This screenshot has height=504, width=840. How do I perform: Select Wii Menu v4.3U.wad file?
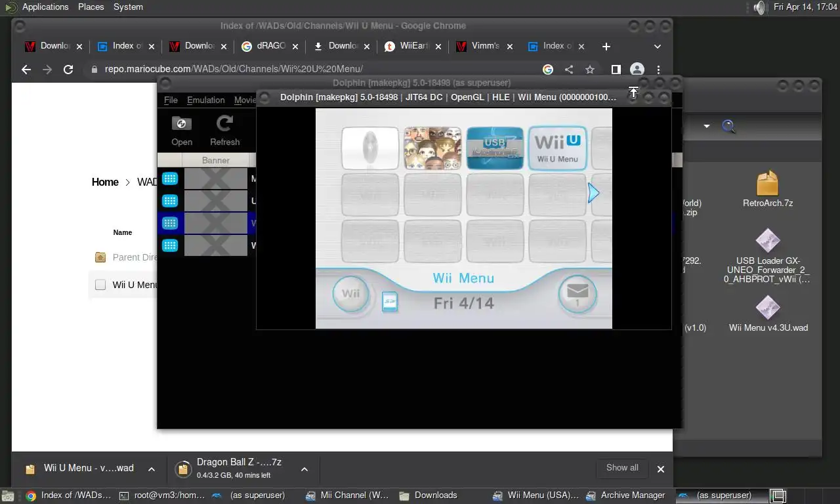[x=768, y=314]
